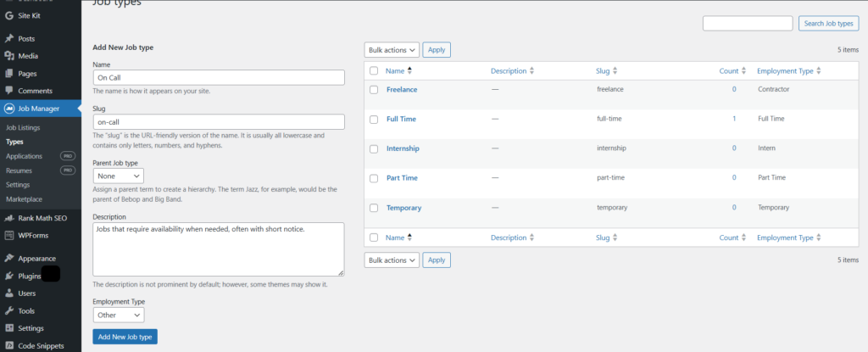Open the Parent Job type dropdown

(119, 176)
